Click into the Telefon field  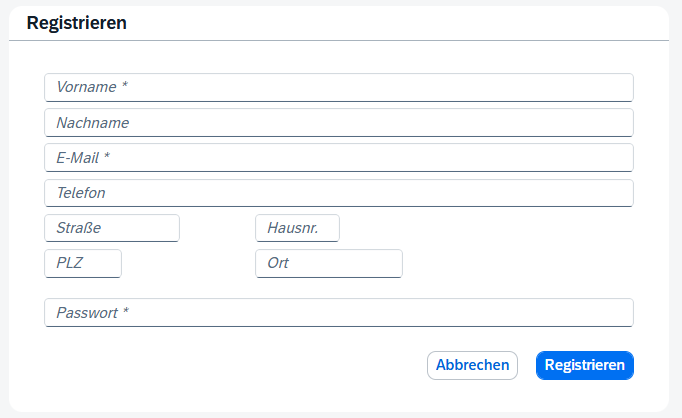(338, 192)
